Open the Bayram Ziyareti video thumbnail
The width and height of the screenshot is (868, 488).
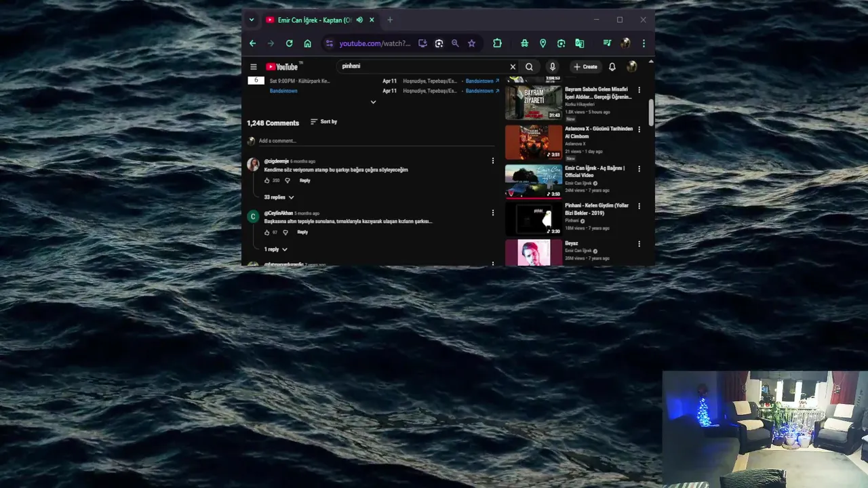click(534, 102)
